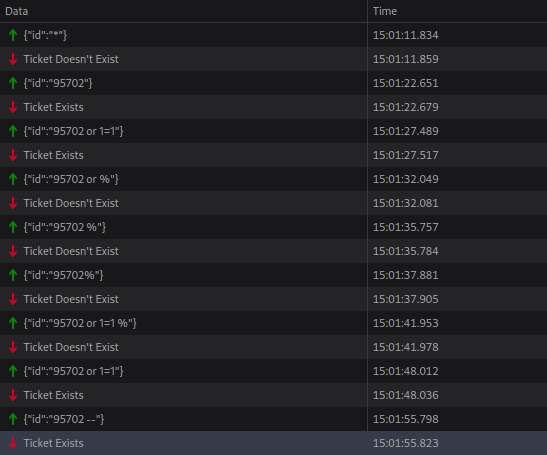
Task: Click red down arrow at time 15:01:22.679
Action: pyautogui.click(x=13, y=107)
